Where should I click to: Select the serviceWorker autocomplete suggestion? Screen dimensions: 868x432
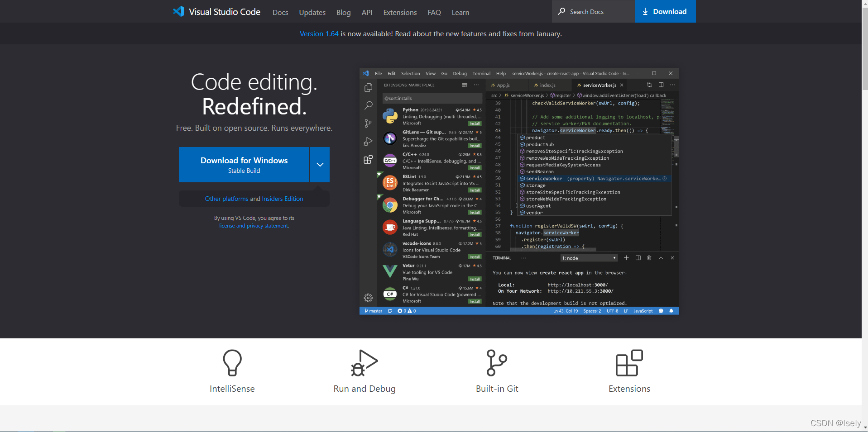click(x=594, y=179)
